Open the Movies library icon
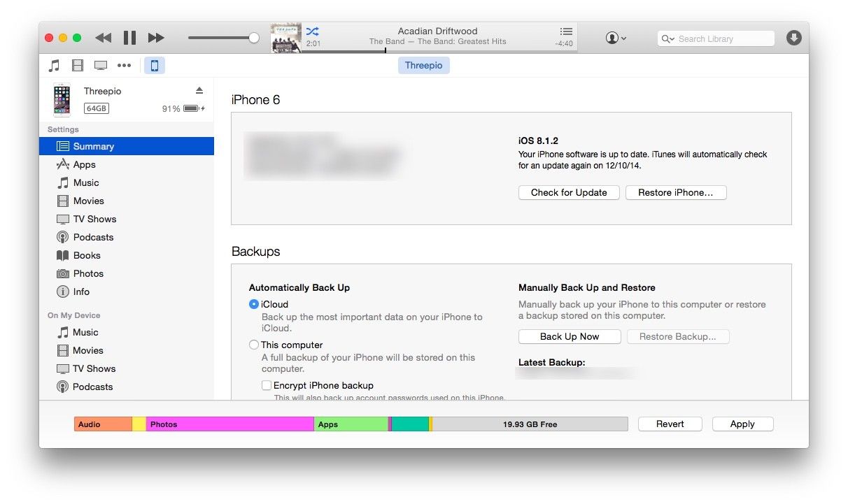 click(78, 66)
